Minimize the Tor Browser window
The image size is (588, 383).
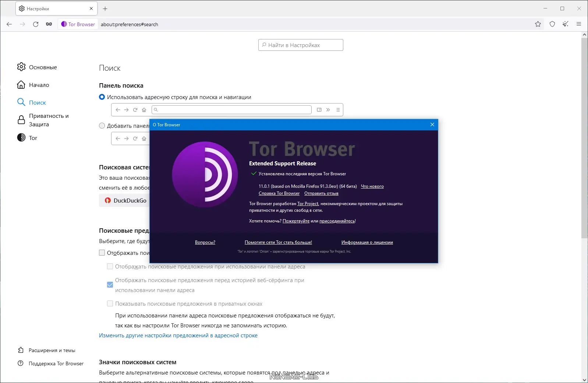tap(545, 8)
